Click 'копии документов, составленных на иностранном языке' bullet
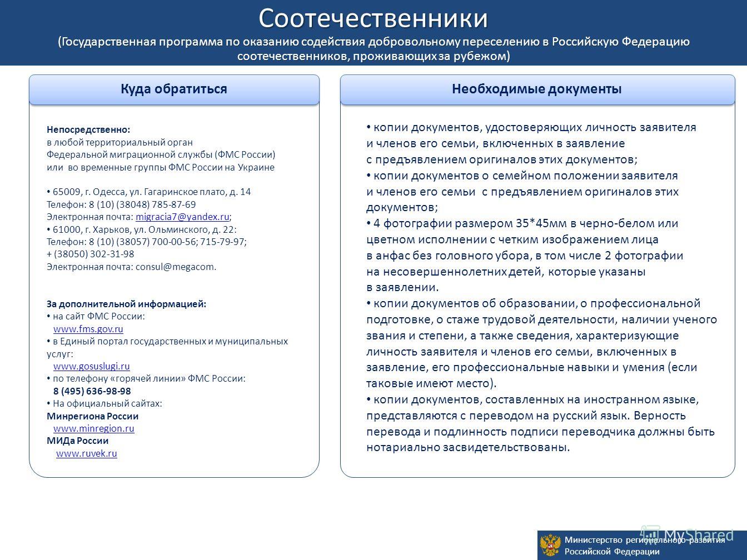This screenshot has height=560, width=747. click(532, 400)
